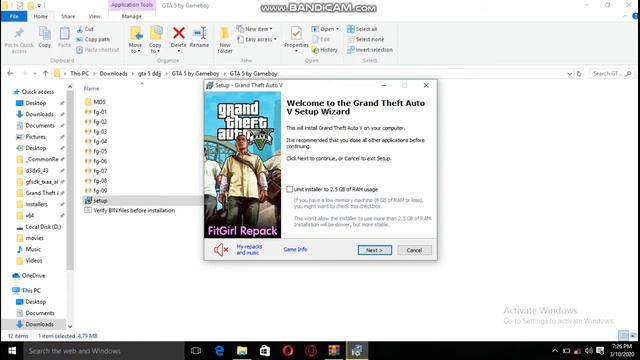Switch to the View ribbon tab

pos(94,16)
